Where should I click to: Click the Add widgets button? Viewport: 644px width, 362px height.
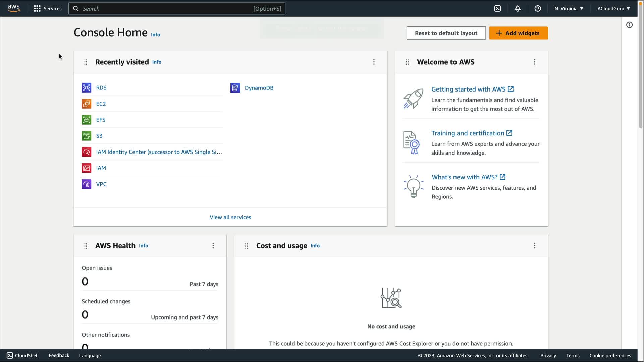[518, 33]
